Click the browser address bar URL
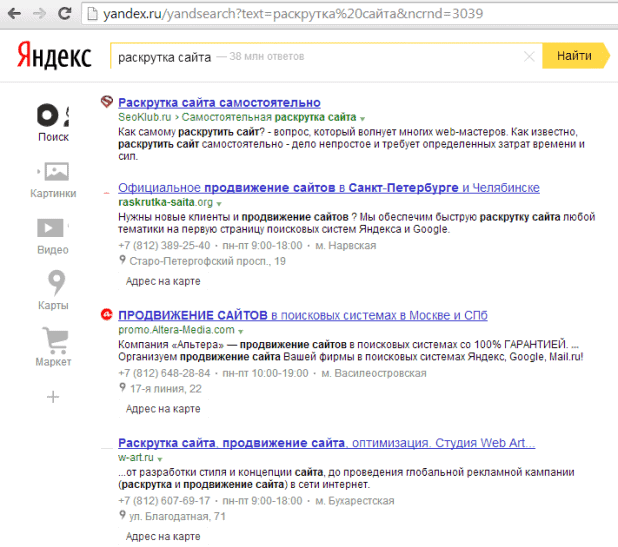This screenshot has height=547, width=618. click(293, 14)
